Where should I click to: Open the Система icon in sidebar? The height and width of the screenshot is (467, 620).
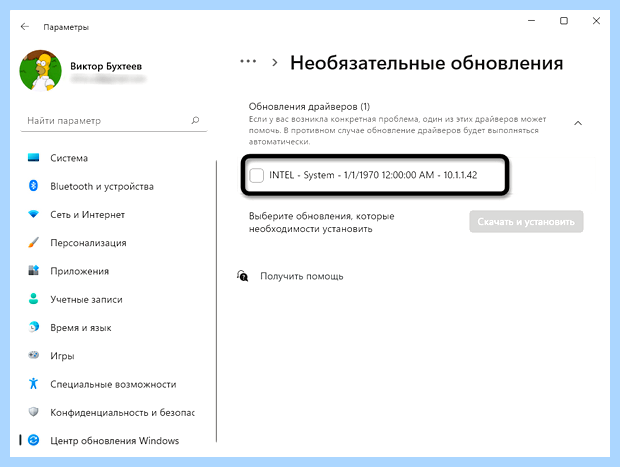(x=34, y=158)
